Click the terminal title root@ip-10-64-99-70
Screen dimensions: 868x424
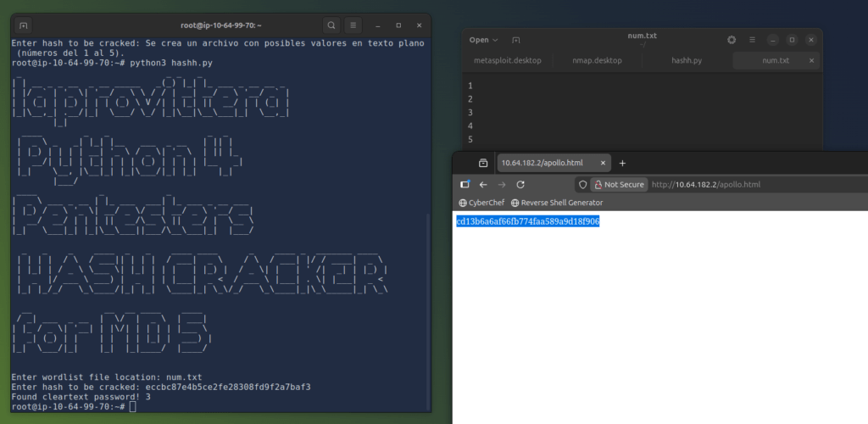221,25
